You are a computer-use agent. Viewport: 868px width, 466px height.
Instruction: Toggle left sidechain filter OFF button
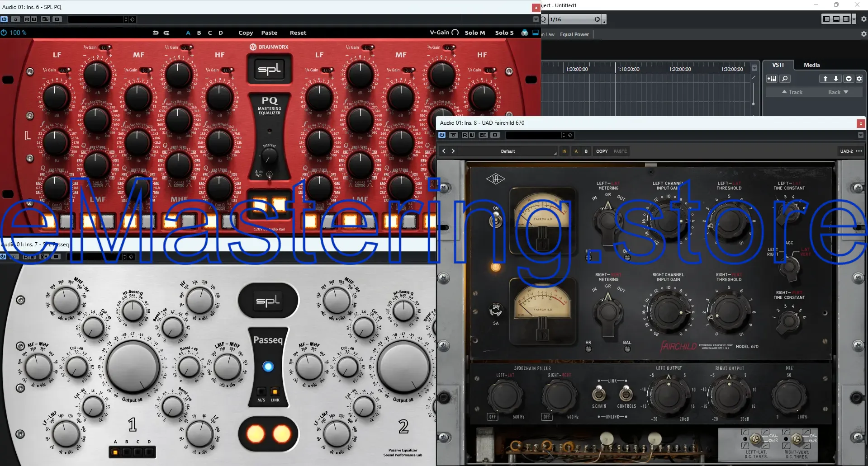click(x=493, y=417)
